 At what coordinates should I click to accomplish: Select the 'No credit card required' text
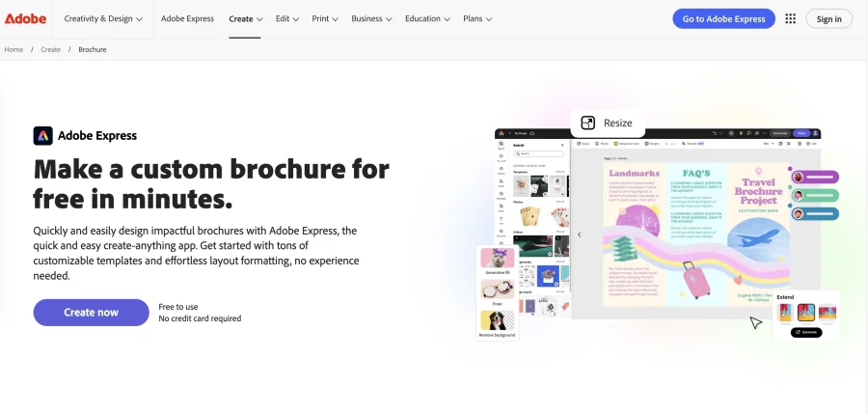click(x=200, y=318)
